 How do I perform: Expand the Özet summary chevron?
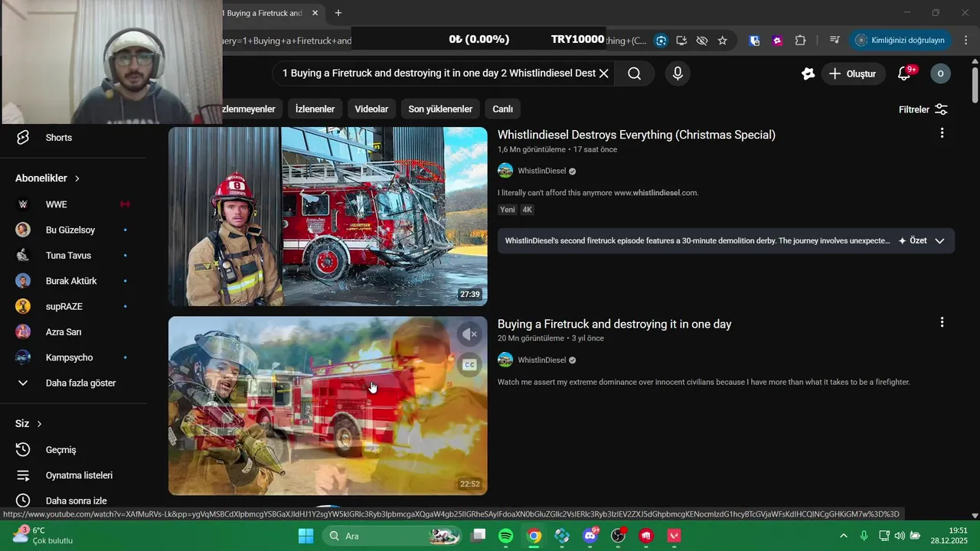coord(939,240)
